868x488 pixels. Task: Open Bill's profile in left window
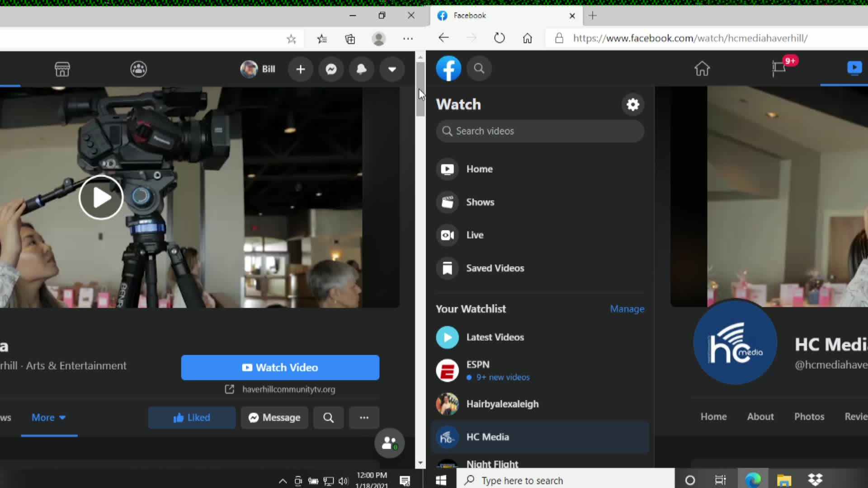point(258,69)
